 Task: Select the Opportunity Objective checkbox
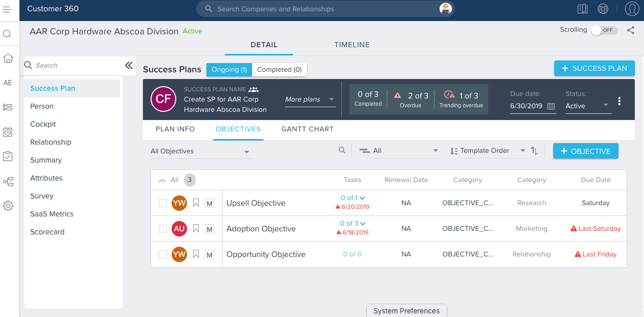(x=163, y=254)
